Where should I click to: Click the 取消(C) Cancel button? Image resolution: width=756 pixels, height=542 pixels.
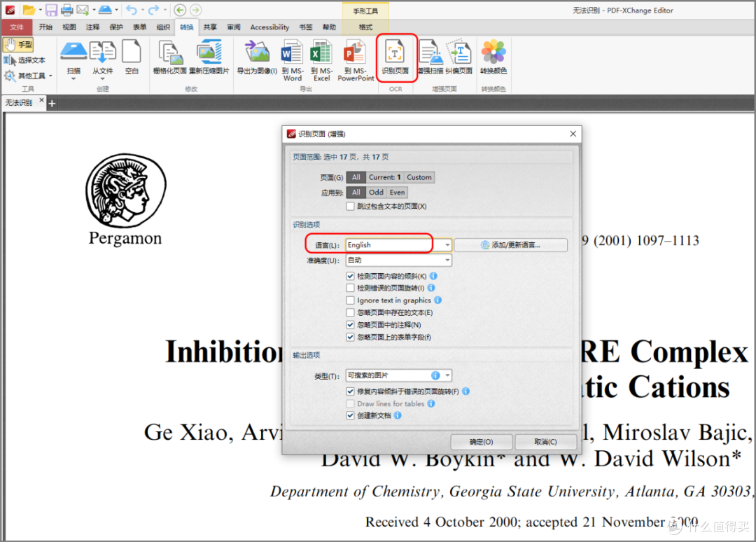tap(545, 442)
